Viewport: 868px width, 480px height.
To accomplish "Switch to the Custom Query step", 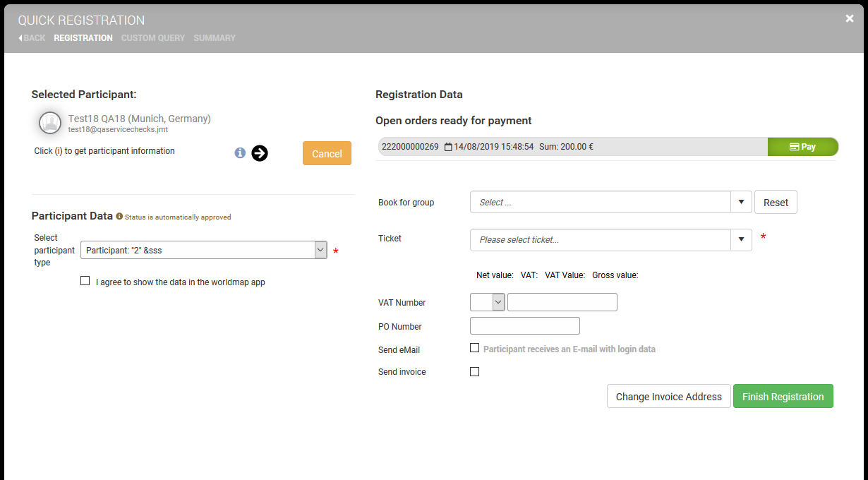I will (x=152, y=38).
